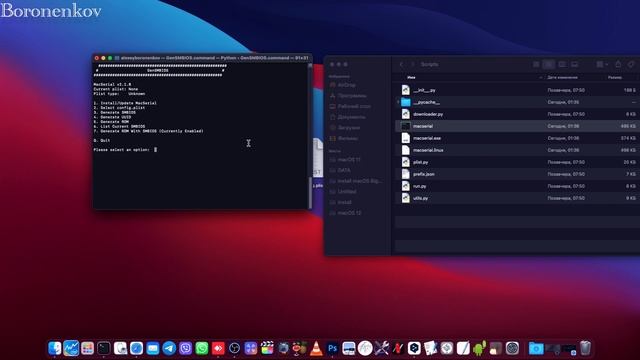Screen dimensions: 640x360
Task: Open Finder from the Dock
Action: coord(55,348)
